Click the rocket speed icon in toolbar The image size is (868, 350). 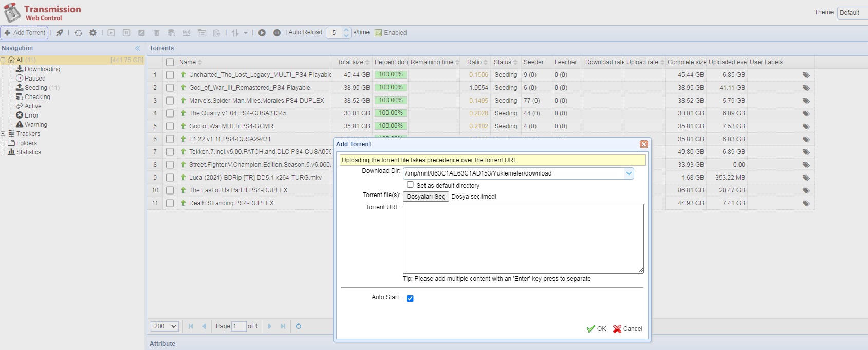pos(60,33)
